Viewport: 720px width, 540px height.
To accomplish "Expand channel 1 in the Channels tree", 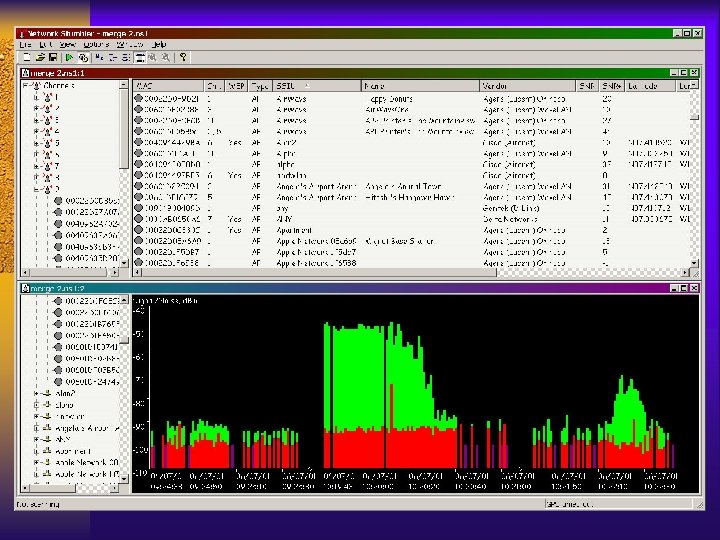I will coord(37,97).
